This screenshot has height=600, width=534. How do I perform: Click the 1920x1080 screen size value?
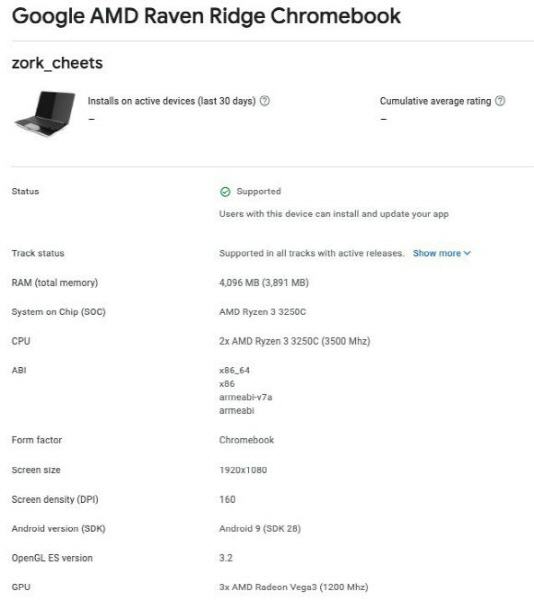(243, 470)
